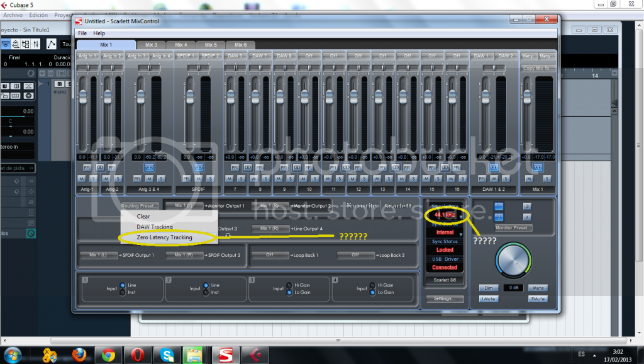Viewport: 644px width, 364px height.
Task: Mute the Anlg-1 channel
Action: coord(81,178)
